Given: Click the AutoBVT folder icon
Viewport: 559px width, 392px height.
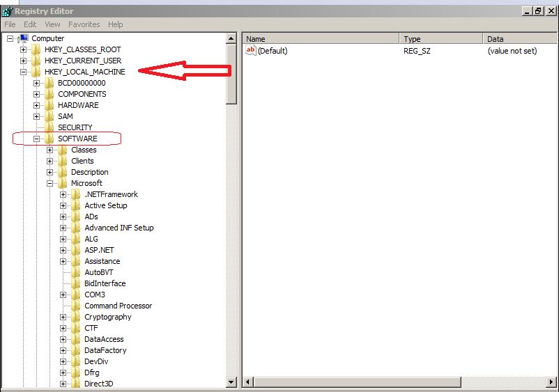Looking at the screenshot, I should coord(75,272).
